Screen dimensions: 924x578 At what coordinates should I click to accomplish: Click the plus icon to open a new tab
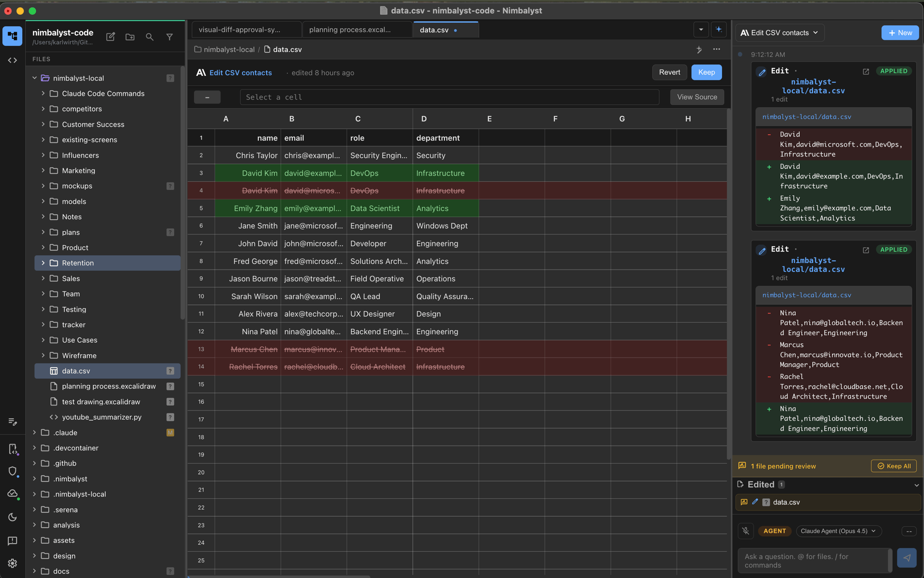[718, 29]
